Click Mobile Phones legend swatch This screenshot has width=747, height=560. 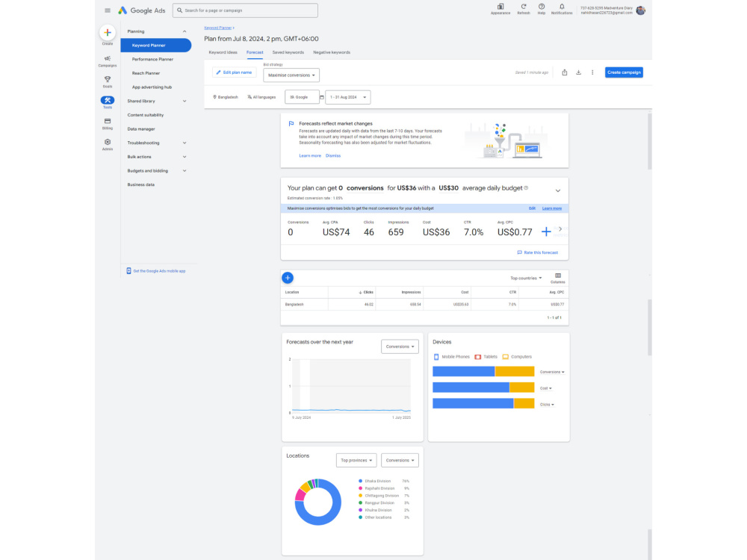pyautogui.click(x=436, y=357)
